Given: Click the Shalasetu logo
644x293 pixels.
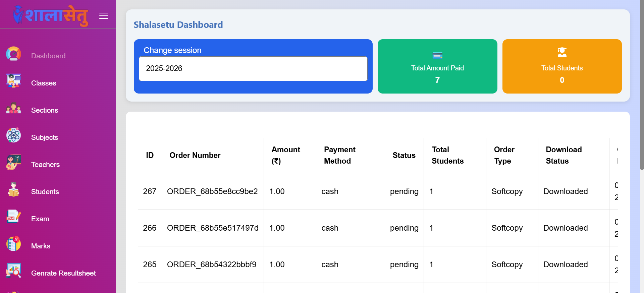Looking at the screenshot, I should click(x=51, y=15).
